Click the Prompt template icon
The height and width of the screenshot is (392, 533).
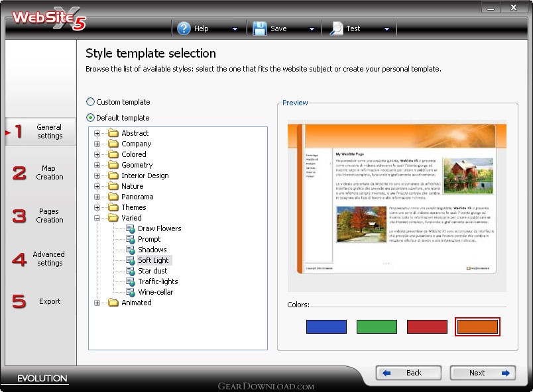point(131,239)
